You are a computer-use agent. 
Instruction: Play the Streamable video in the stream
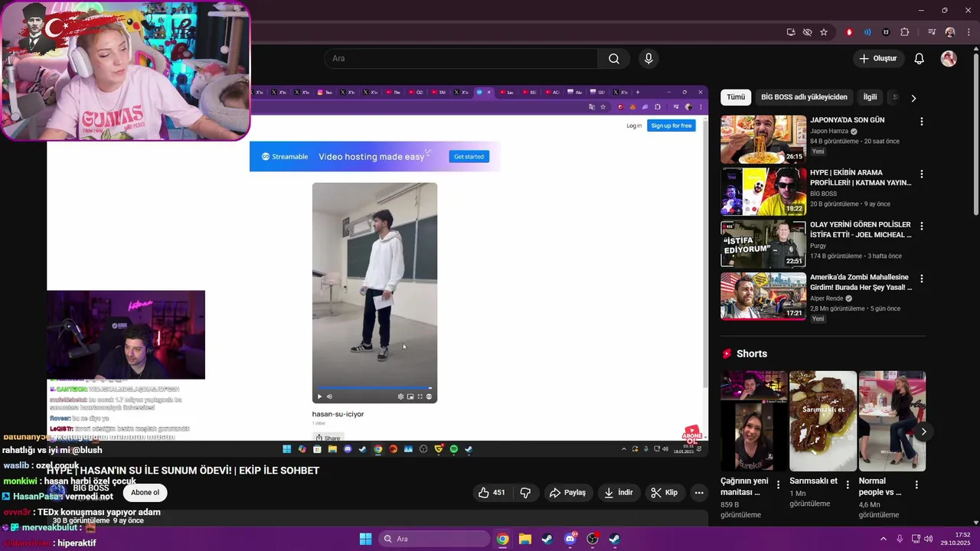pos(319,396)
